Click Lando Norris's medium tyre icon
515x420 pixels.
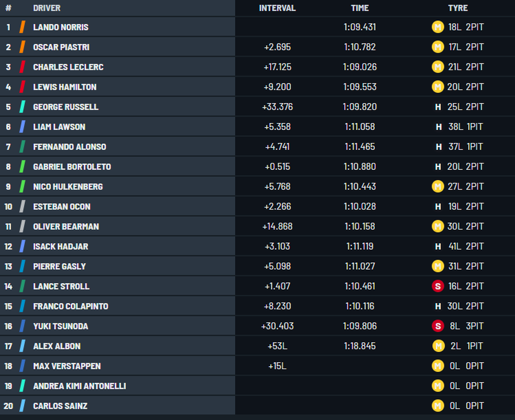pos(438,27)
